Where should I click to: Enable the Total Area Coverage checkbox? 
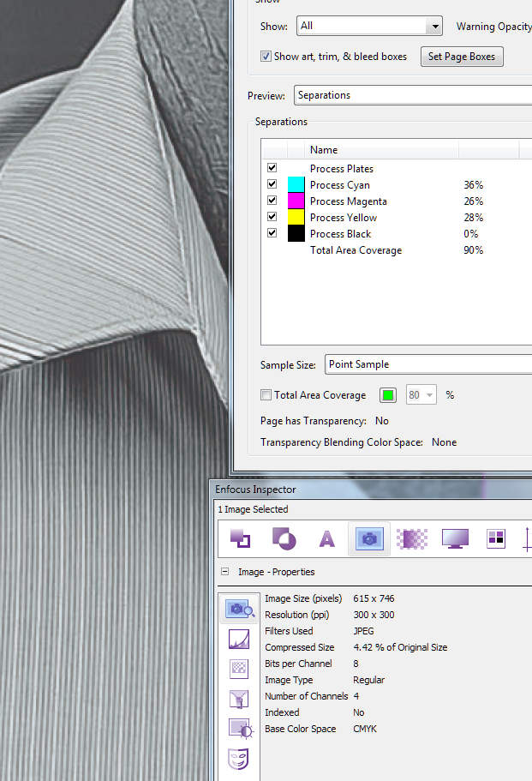(266, 395)
